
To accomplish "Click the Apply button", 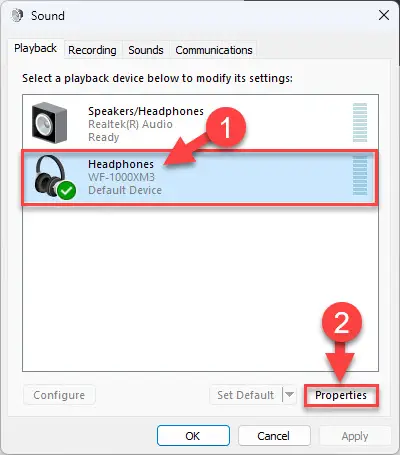I will pyautogui.click(x=355, y=436).
